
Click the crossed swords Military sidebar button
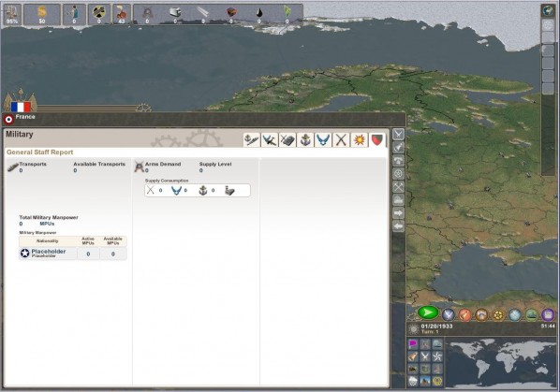coord(399,134)
